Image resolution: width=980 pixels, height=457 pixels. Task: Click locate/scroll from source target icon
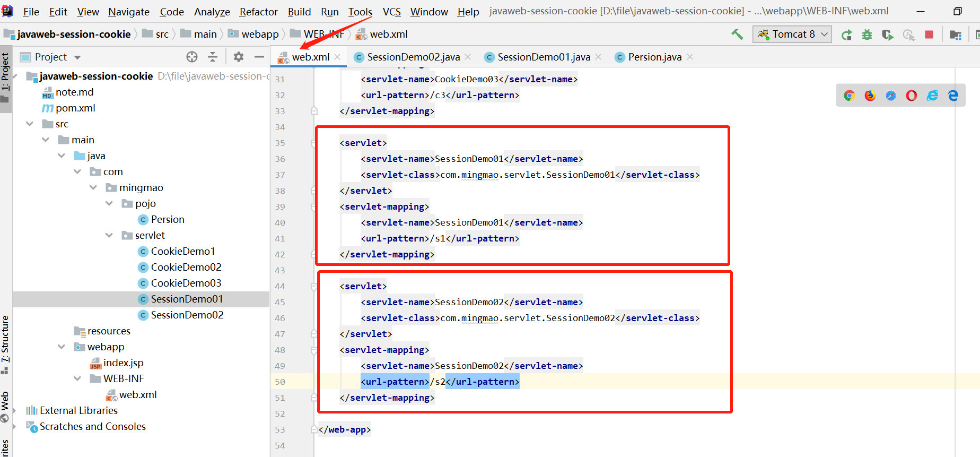192,57
